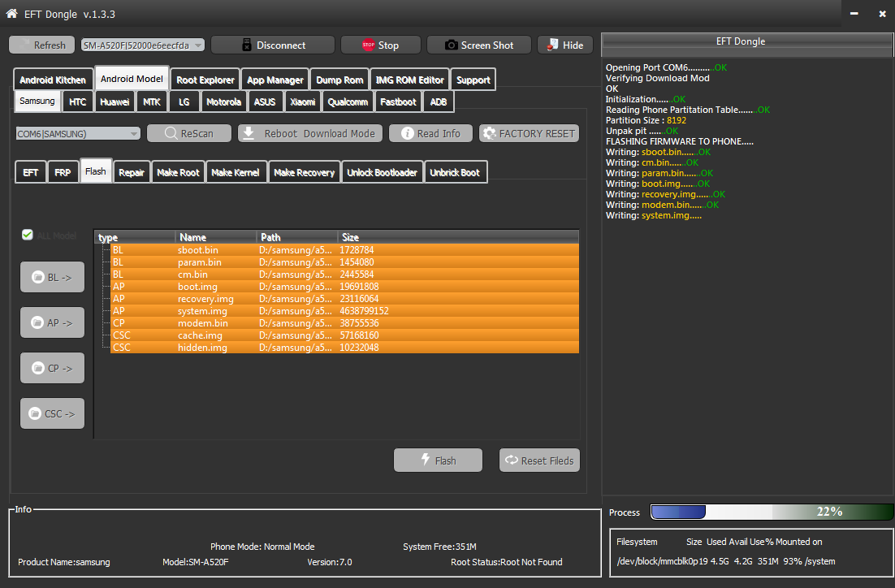Switch to Android Kitchen tab

[x=53, y=80]
